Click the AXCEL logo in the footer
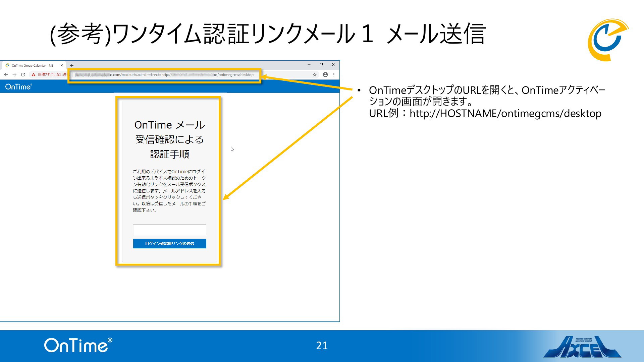The image size is (644, 362). coord(582,347)
